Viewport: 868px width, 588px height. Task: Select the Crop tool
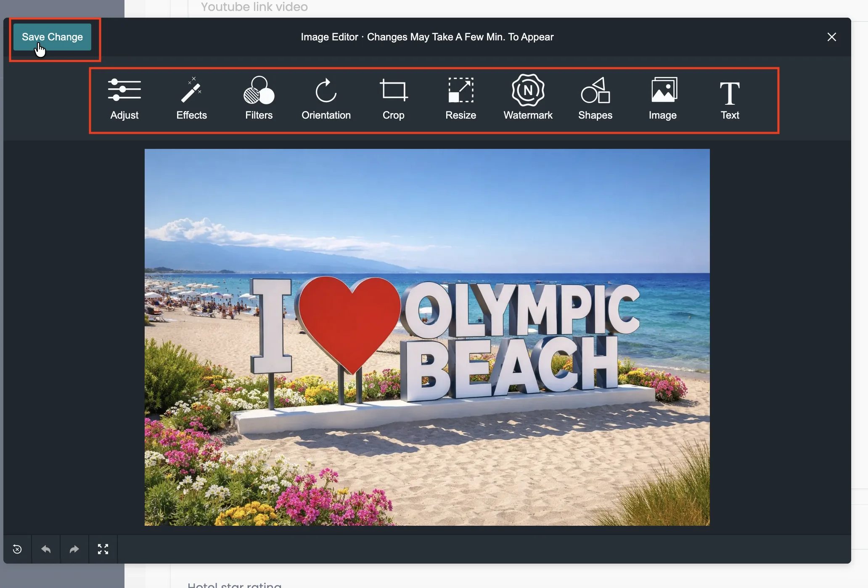pyautogui.click(x=393, y=99)
